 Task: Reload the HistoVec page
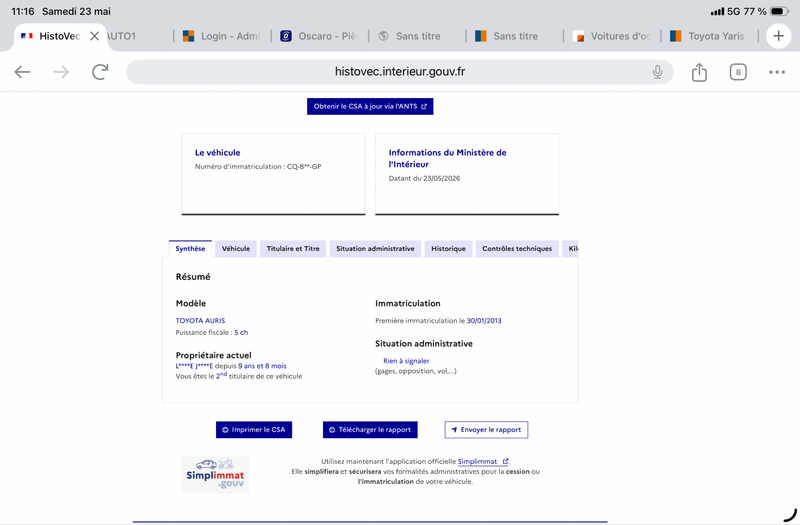coord(100,72)
